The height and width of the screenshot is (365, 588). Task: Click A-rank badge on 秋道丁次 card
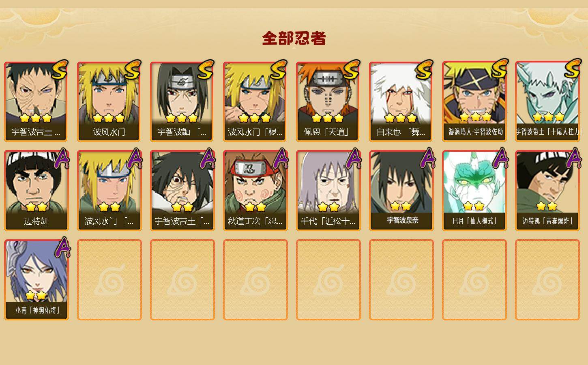coord(281,158)
